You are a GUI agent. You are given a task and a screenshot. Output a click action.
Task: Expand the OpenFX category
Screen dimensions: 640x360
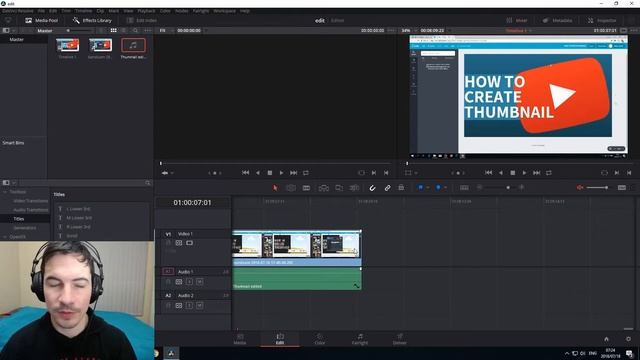tap(5, 237)
